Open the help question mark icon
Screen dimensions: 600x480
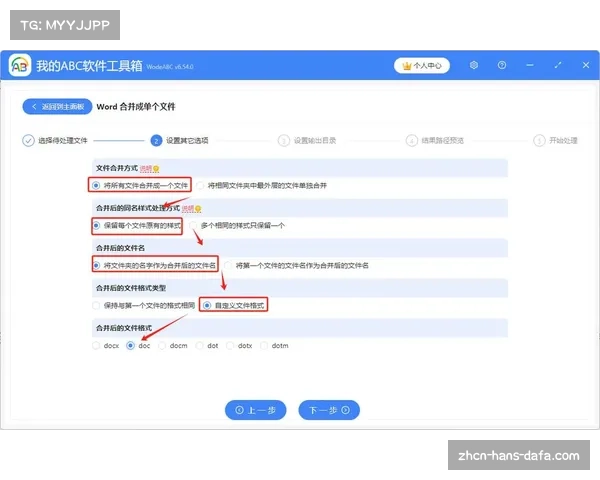tap(502, 65)
